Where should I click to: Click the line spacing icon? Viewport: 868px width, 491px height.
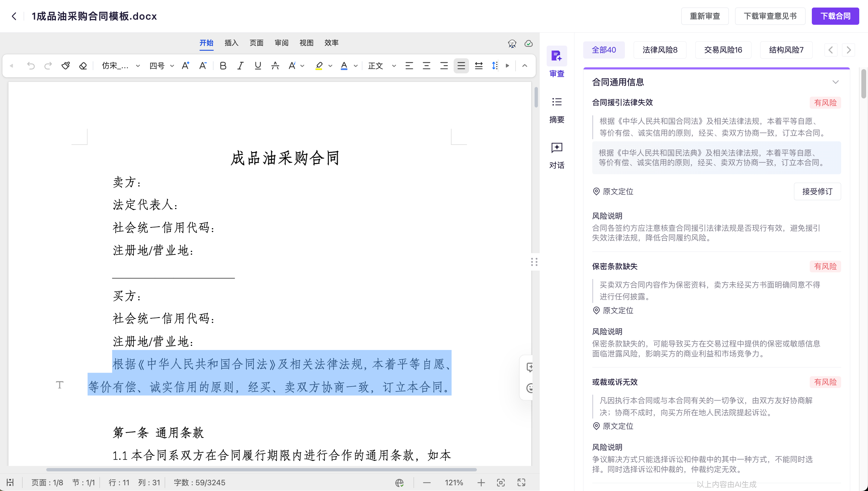pos(494,66)
